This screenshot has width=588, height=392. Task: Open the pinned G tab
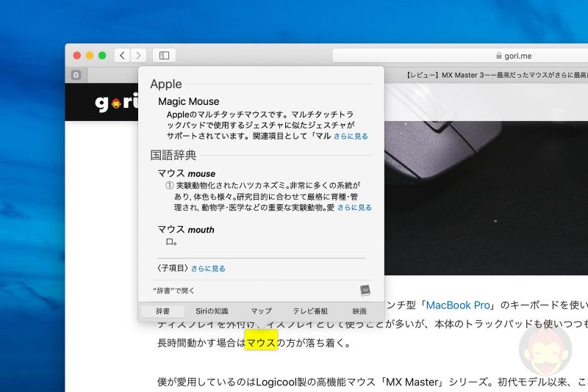coord(76,75)
